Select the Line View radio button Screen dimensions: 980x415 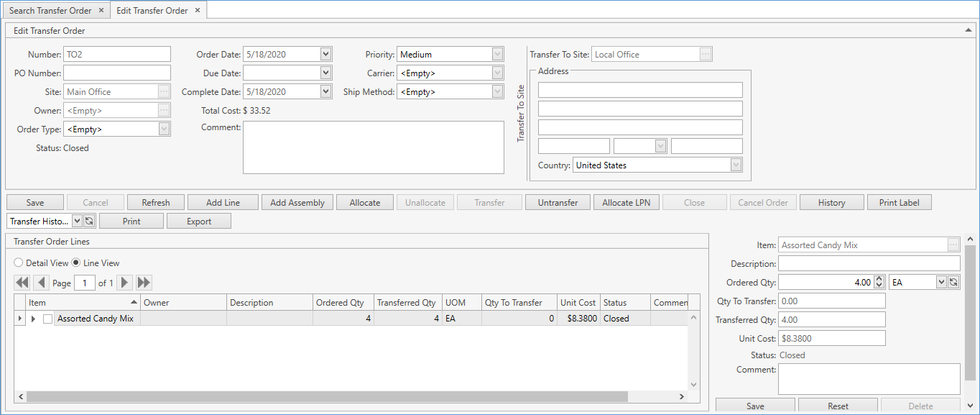click(76, 263)
